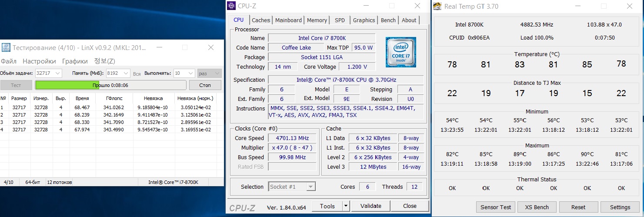Screen dimensions: 644x217
Task: Open the Tools dropdown arrow in CPU-Z
Action: coord(346,206)
